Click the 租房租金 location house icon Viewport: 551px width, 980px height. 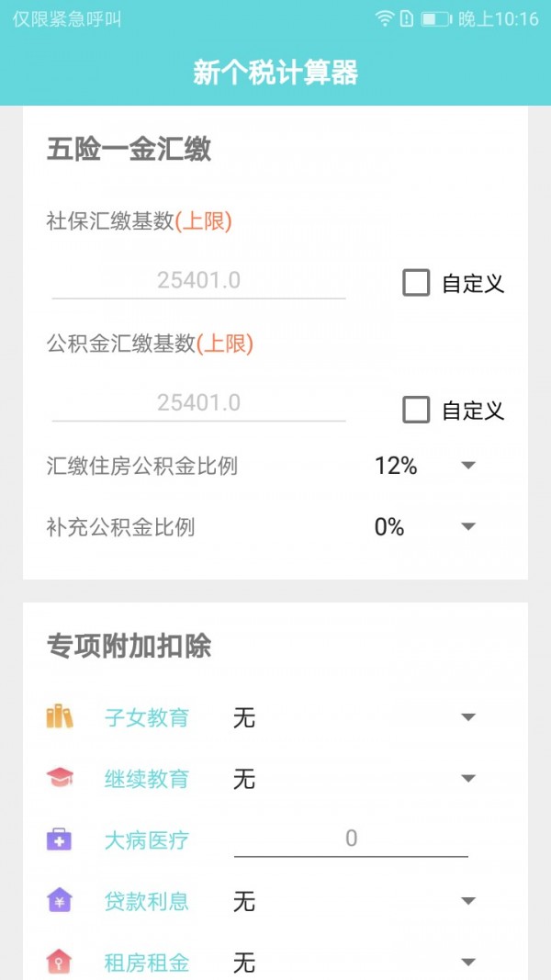pyautogui.click(x=61, y=963)
